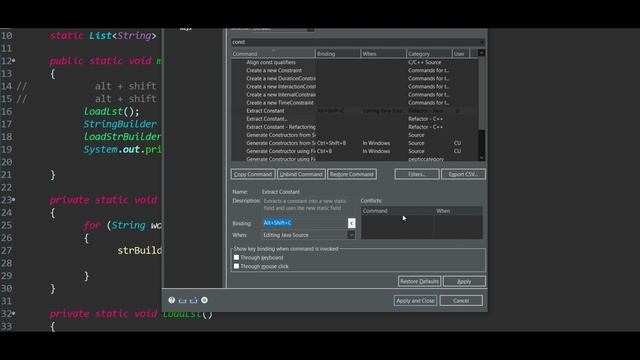Select 'Create a new TimeConstraint' row

[354, 103]
